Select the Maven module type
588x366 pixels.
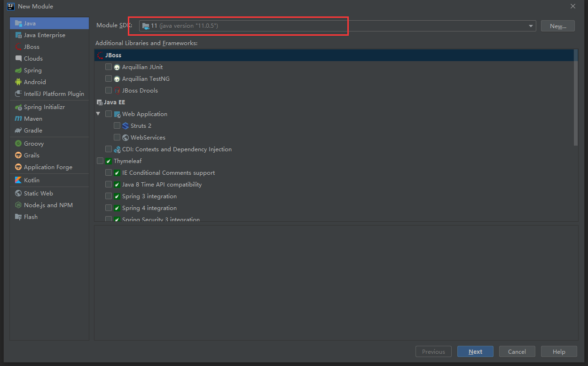[49, 119]
